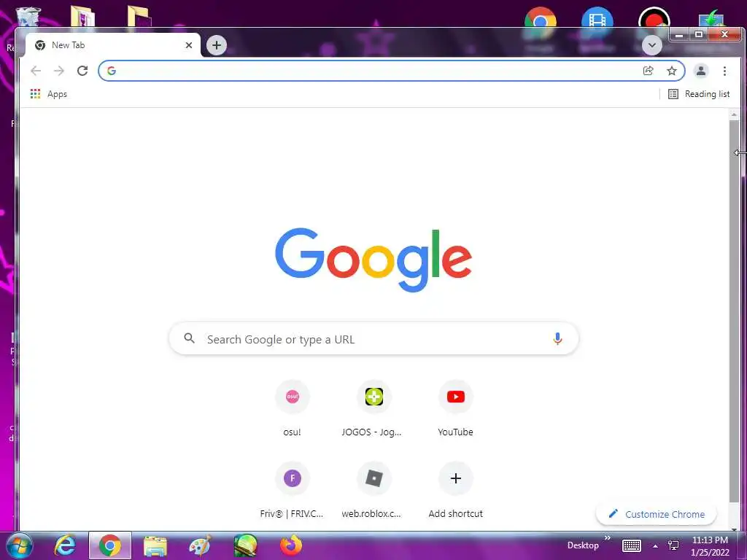Bookmark this tab with the star icon
Screen dimensions: 747x560
(672, 71)
